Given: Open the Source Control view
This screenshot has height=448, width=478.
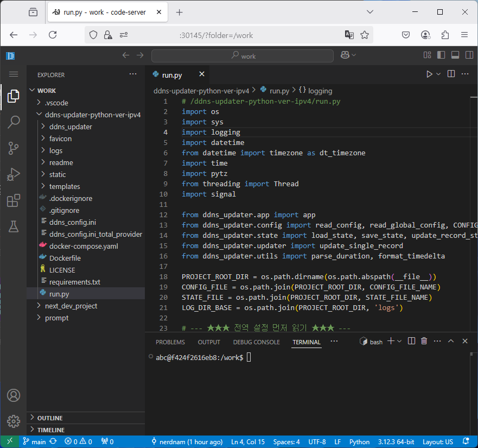Looking at the screenshot, I should click(13, 148).
